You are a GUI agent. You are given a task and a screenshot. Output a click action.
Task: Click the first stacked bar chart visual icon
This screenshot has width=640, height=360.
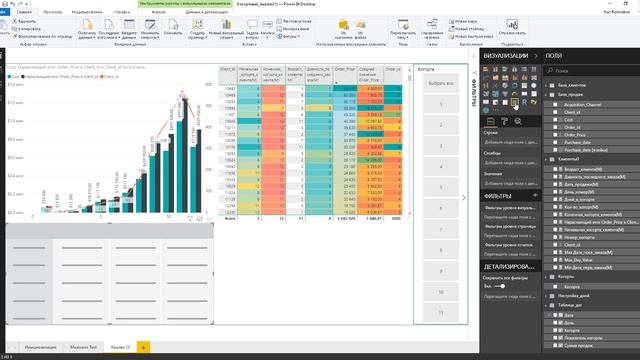(x=486, y=69)
